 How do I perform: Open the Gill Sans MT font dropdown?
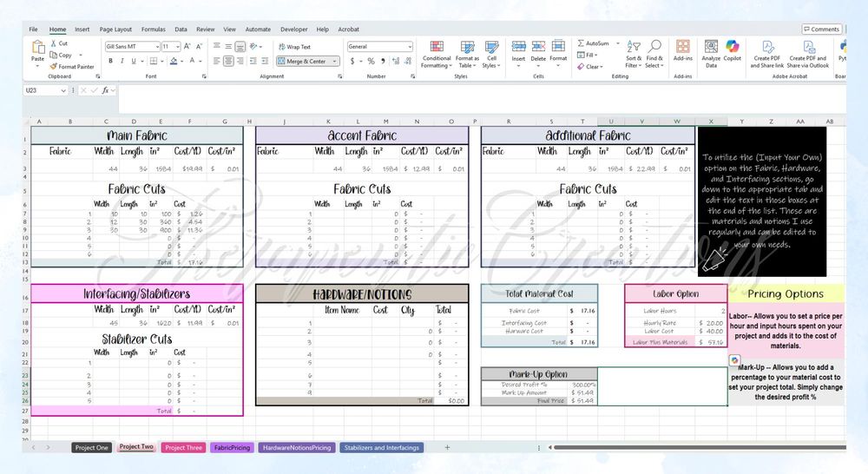pyautogui.click(x=157, y=47)
